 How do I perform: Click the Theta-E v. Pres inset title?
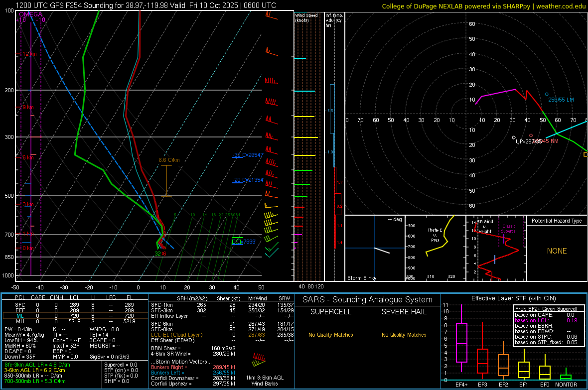click(x=435, y=235)
